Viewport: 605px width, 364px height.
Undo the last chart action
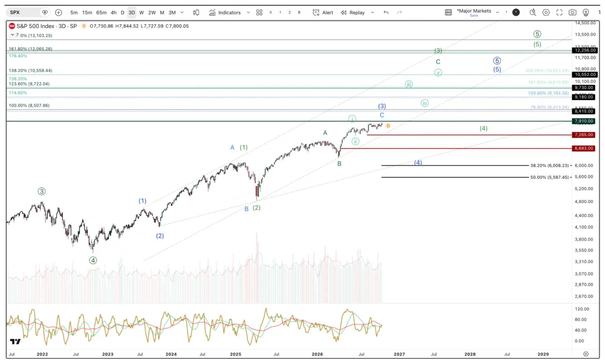(x=386, y=12)
